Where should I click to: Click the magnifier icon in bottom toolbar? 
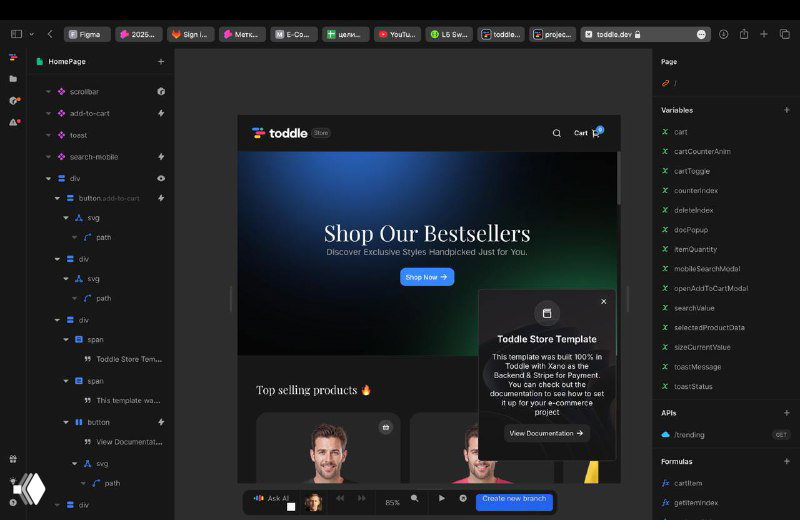click(415, 498)
